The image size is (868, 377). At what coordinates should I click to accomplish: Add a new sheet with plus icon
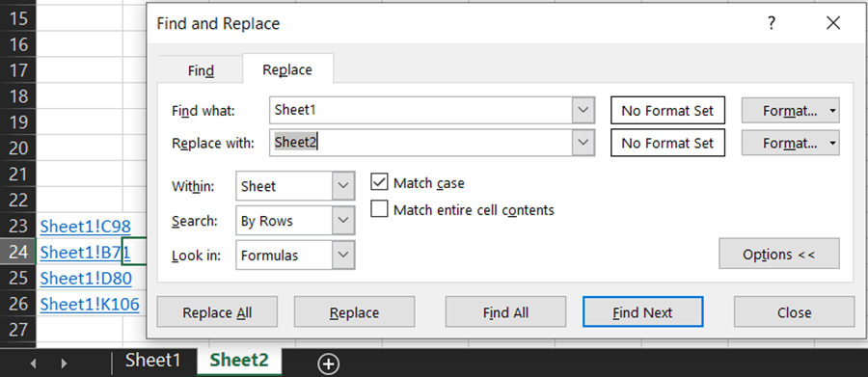(x=329, y=364)
